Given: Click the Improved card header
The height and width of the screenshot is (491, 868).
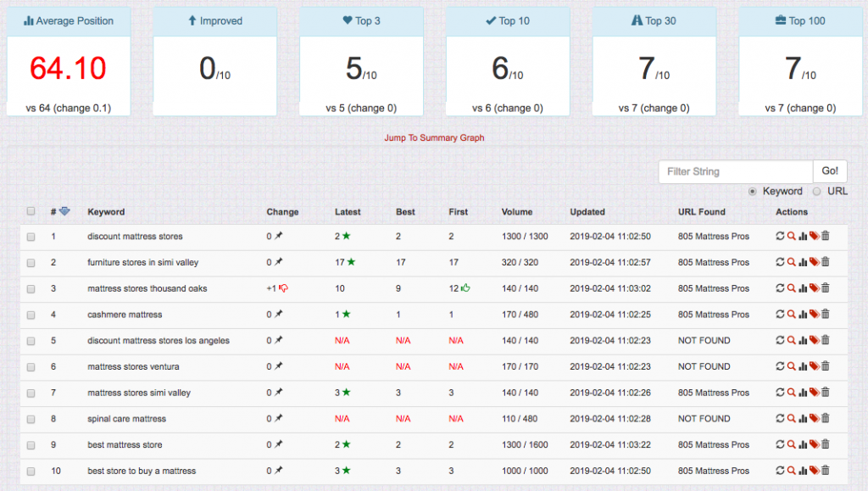Looking at the screenshot, I should coord(214,21).
